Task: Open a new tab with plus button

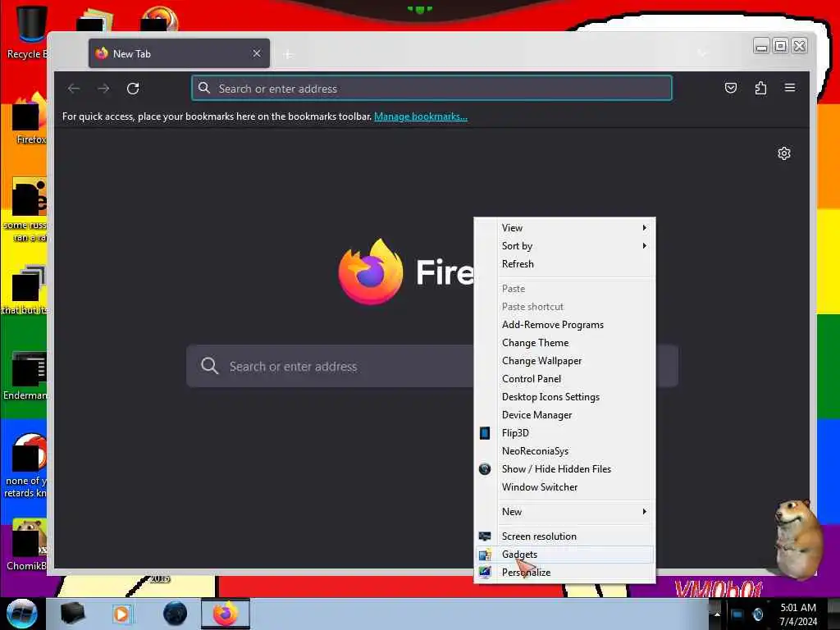Action: [x=288, y=54]
